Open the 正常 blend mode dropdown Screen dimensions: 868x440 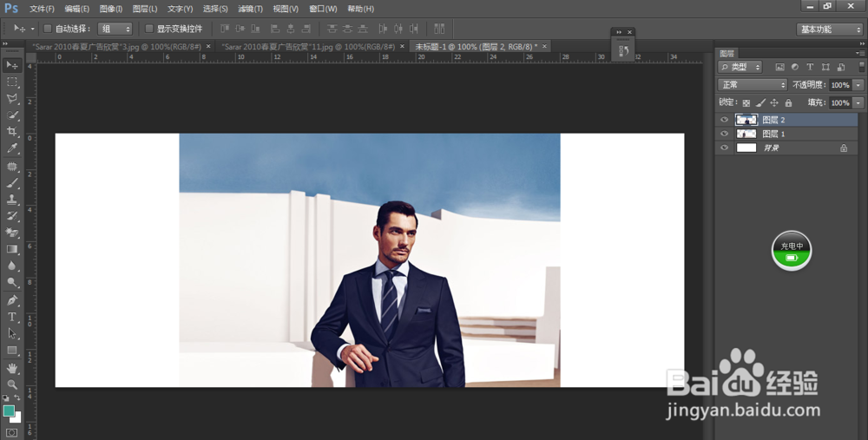coord(753,85)
